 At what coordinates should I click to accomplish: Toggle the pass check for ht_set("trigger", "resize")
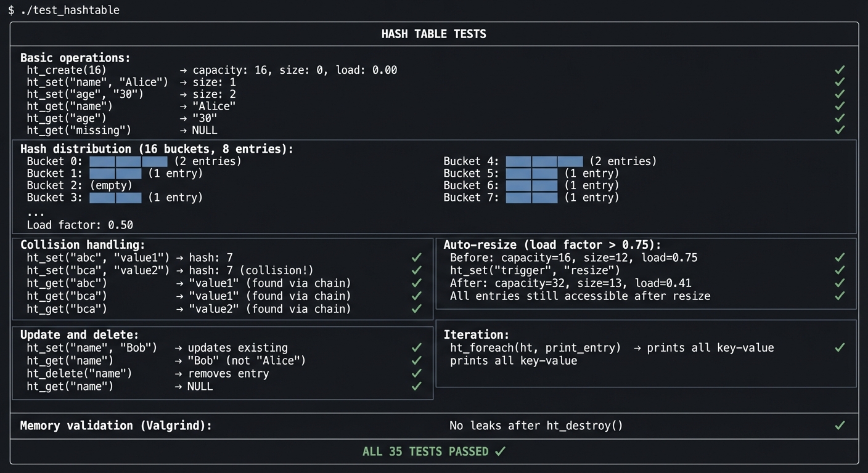pyautogui.click(x=840, y=270)
